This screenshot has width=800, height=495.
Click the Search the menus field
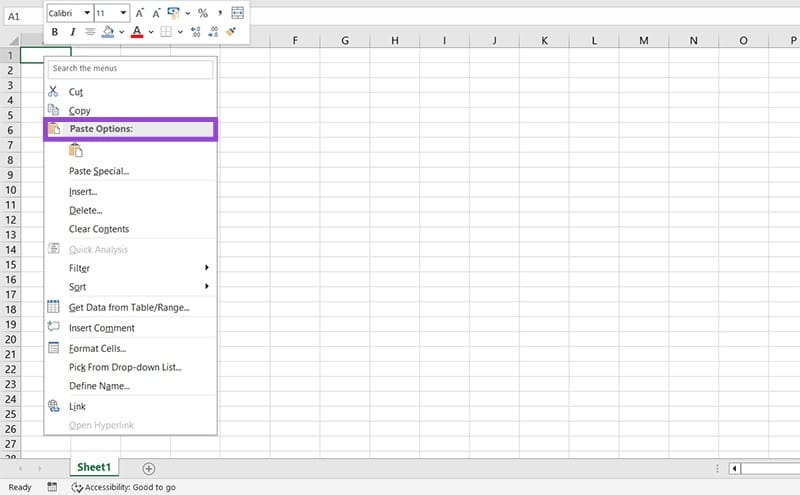pyautogui.click(x=130, y=69)
